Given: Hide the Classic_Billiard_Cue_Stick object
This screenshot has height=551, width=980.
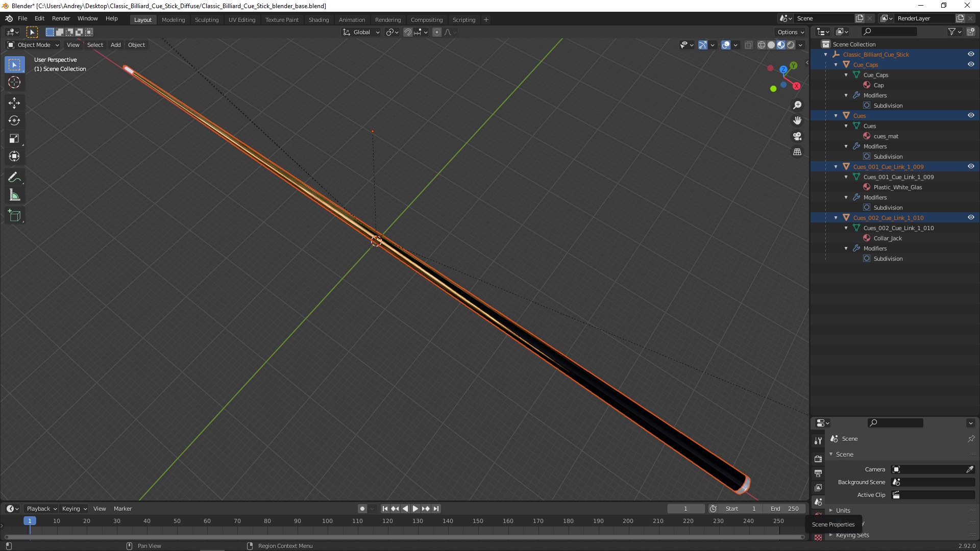Looking at the screenshot, I should tap(971, 54).
